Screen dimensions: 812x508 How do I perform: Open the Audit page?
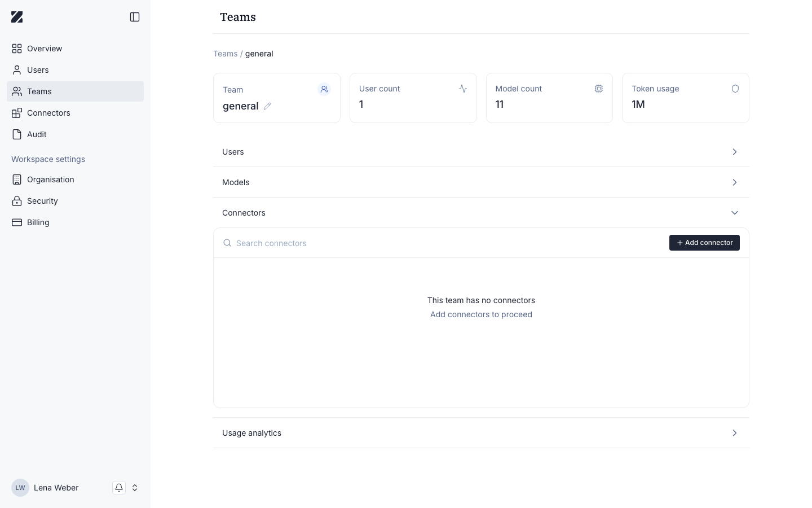(75, 134)
